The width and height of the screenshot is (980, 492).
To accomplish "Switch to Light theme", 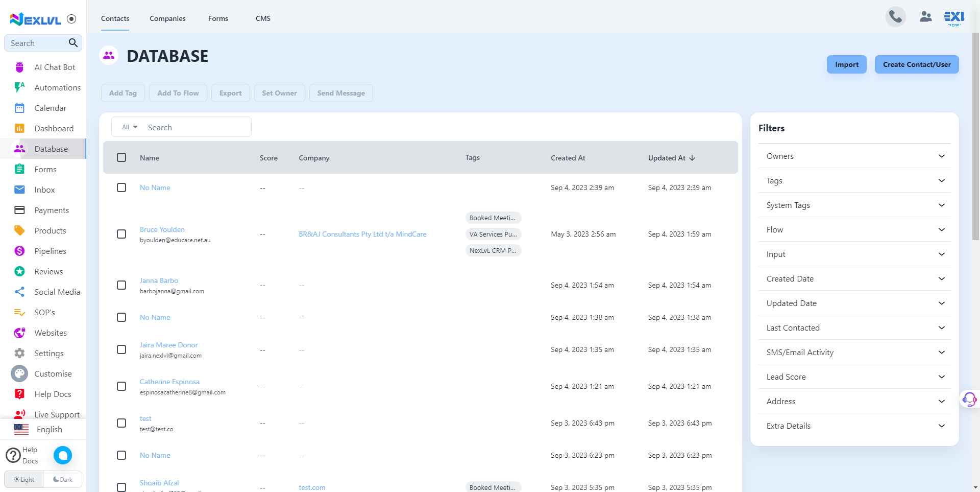I will pyautogui.click(x=24, y=479).
